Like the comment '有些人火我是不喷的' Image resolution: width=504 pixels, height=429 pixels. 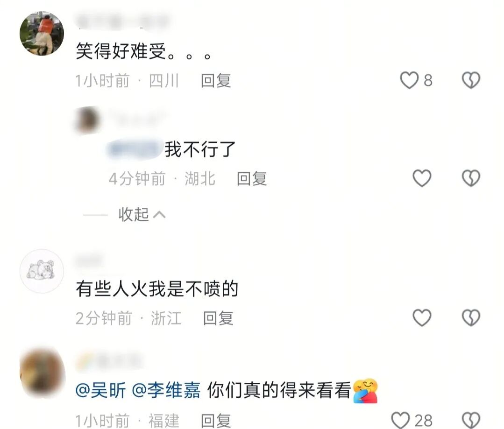[422, 317]
